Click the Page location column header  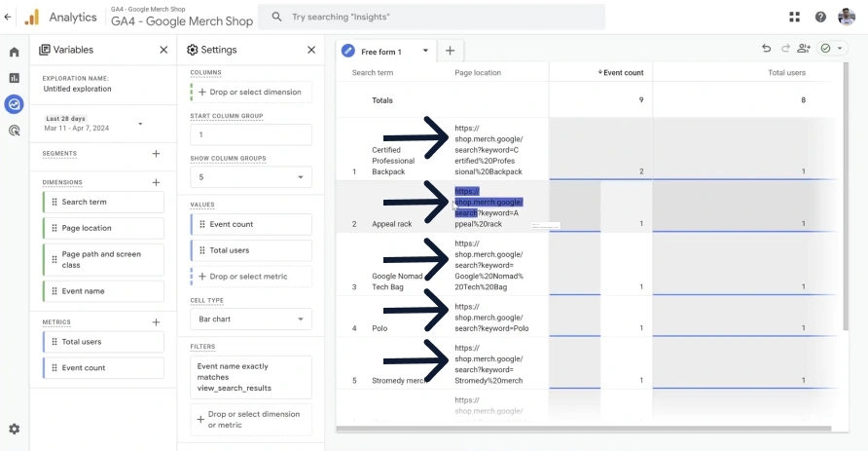[x=478, y=73]
